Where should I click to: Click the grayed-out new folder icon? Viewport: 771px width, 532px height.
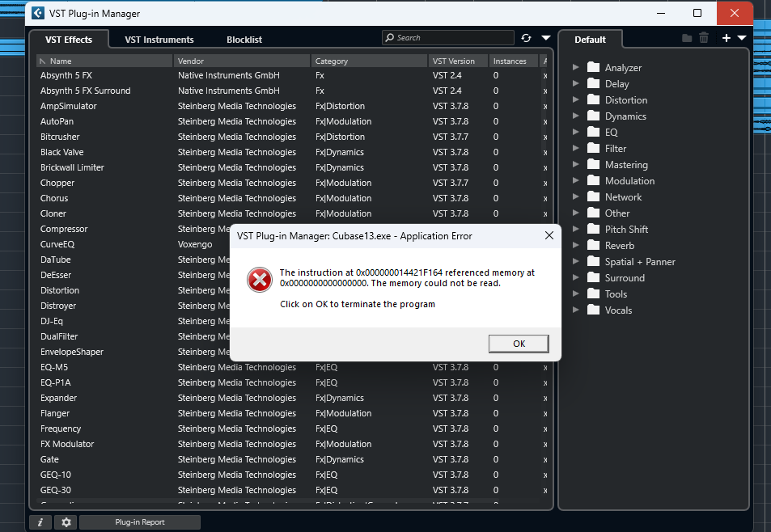pos(687,38)
